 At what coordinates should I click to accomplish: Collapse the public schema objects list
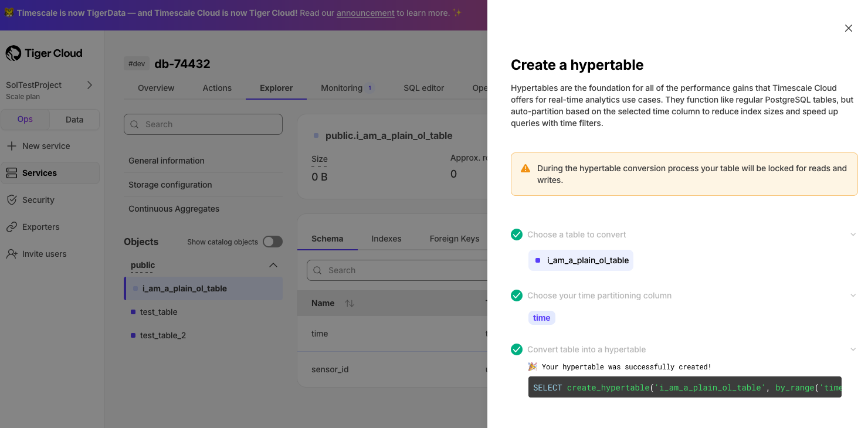tap(273, 265)
